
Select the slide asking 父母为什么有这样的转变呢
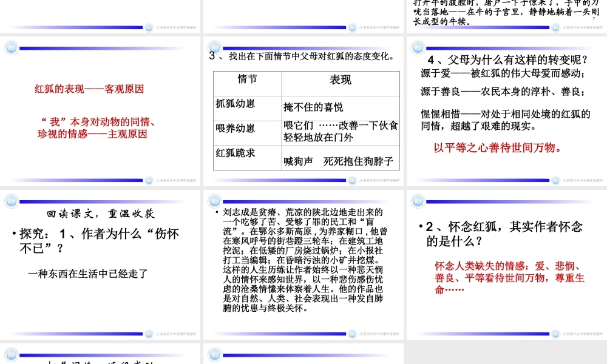[507, 111]
